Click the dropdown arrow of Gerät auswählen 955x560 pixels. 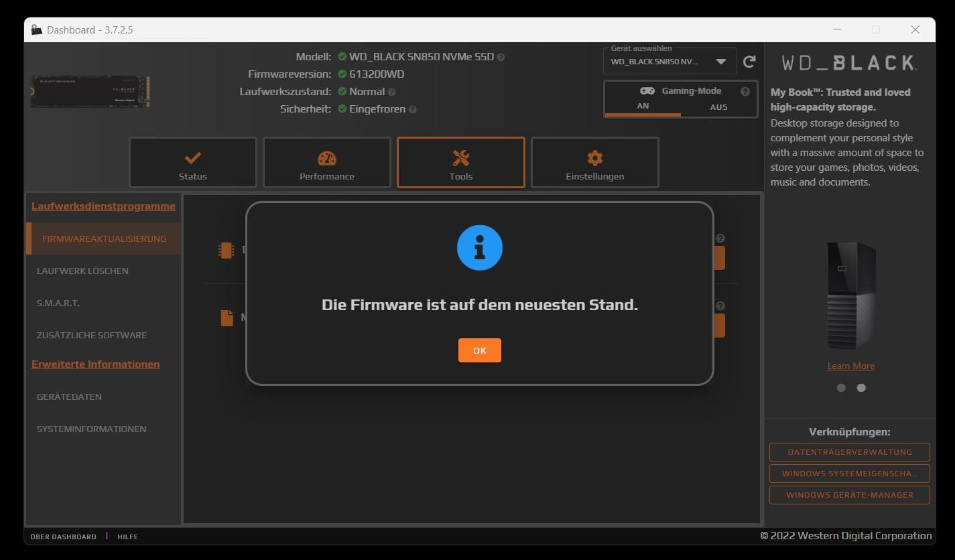pos(721,62)
